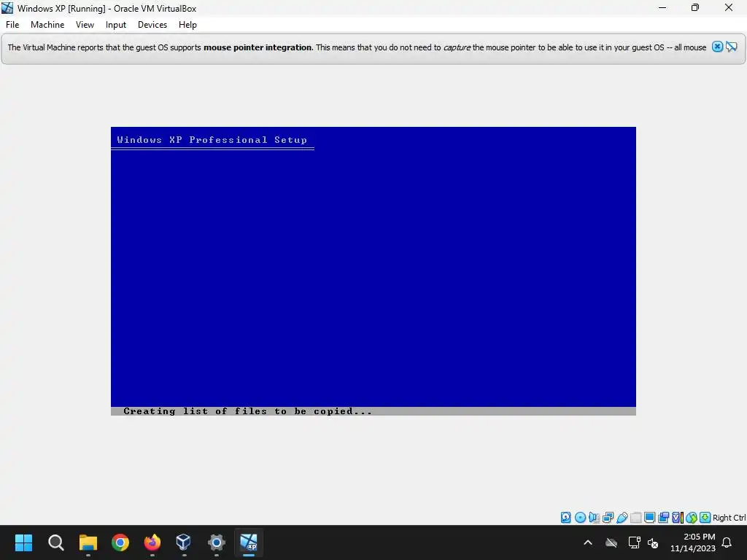
Task: Click the display monitor status icon
Action: pyautogui.click(x=649, y=518)
